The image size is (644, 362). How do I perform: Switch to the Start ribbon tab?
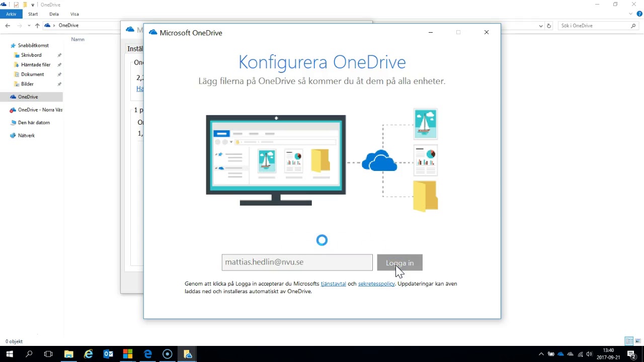click(x=33, y=14)
